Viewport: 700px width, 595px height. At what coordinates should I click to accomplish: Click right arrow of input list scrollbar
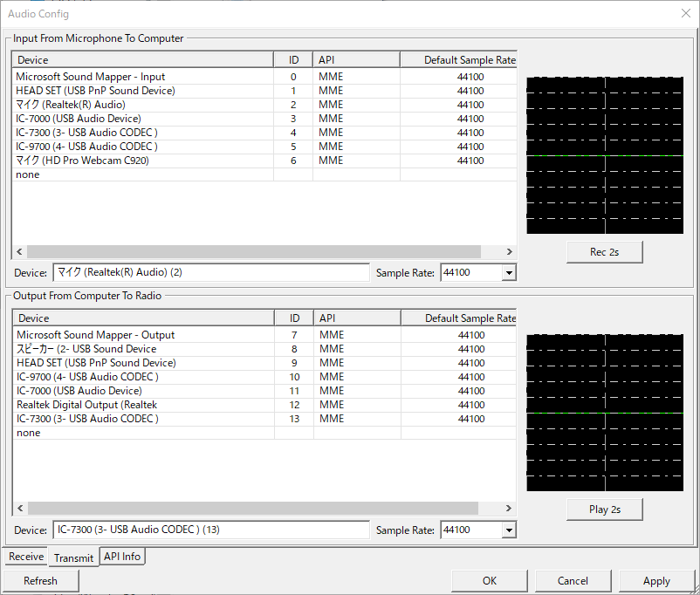510,252
